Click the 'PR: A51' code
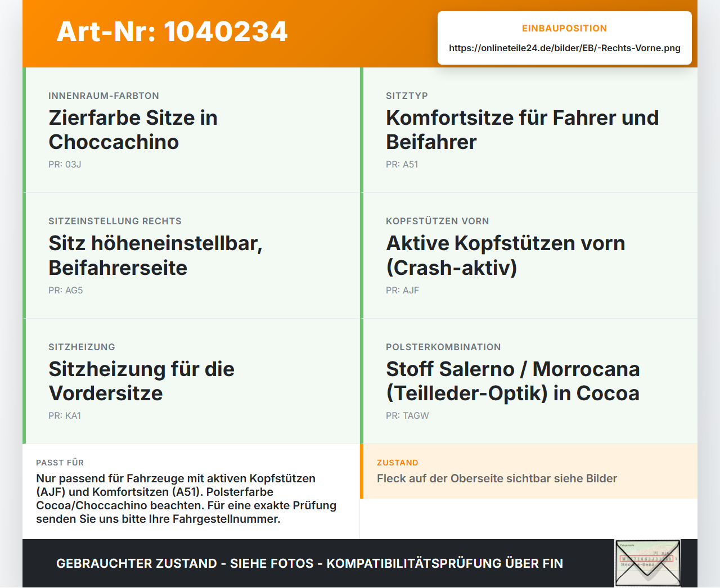Screen dimensions: 720x588 (x=402, y=164)
